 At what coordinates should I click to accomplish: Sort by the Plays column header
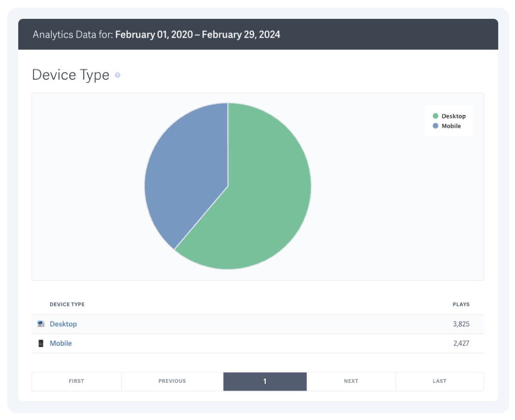point(461,305)
